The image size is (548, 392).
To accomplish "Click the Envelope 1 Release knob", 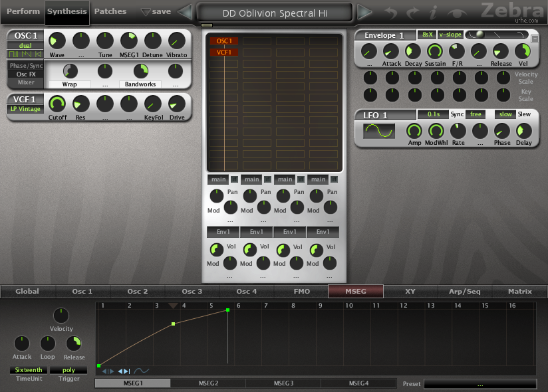I will point(501,52).
